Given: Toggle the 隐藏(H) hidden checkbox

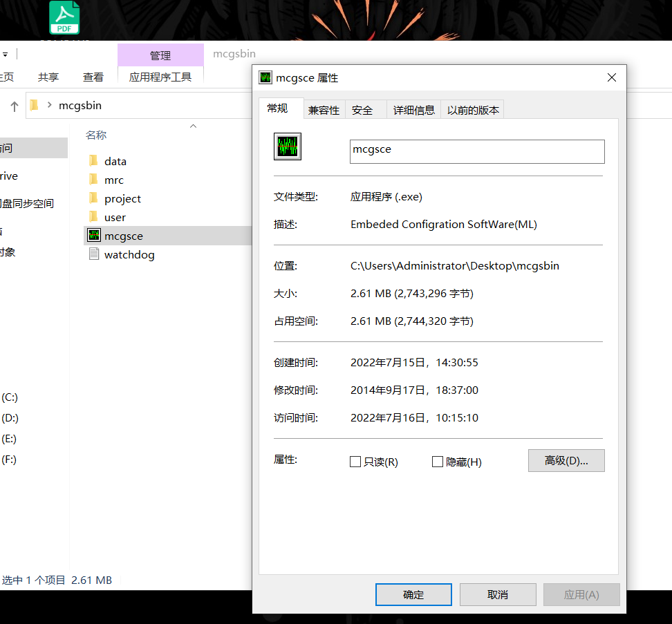Looking at the screenshot, I should [437, 462].
